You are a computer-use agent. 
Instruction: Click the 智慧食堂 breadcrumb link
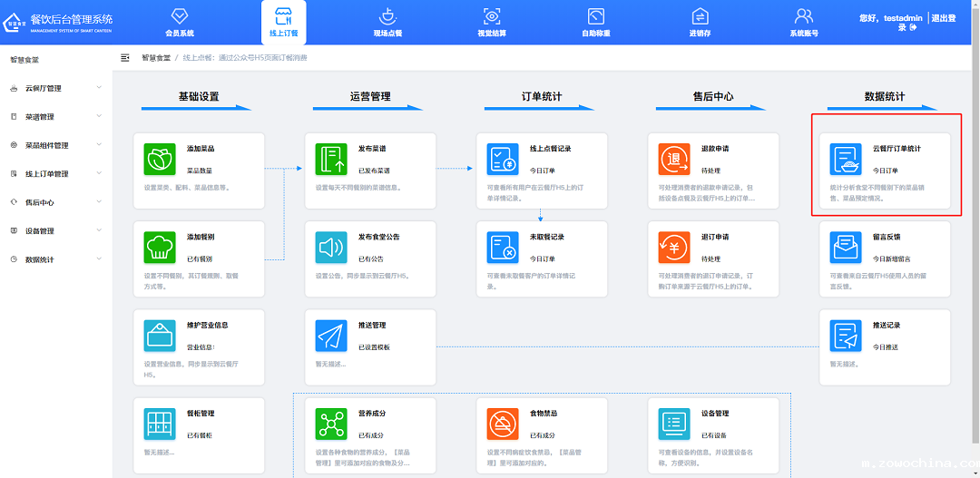155,57
